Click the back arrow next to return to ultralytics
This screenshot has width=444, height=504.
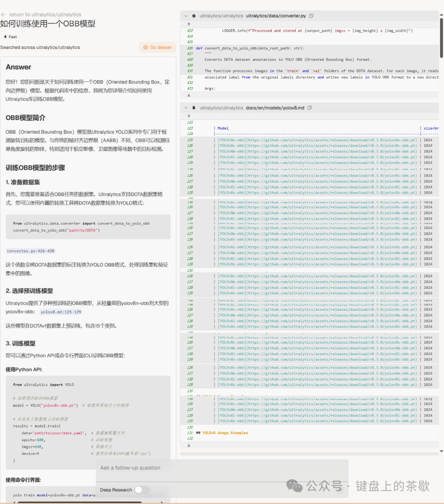[x=3, y=14]
